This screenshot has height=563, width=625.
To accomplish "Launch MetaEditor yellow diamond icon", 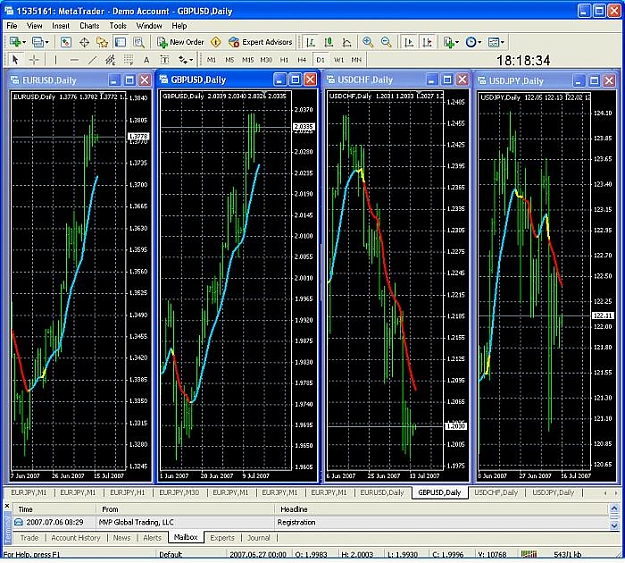I will point(216,42).
